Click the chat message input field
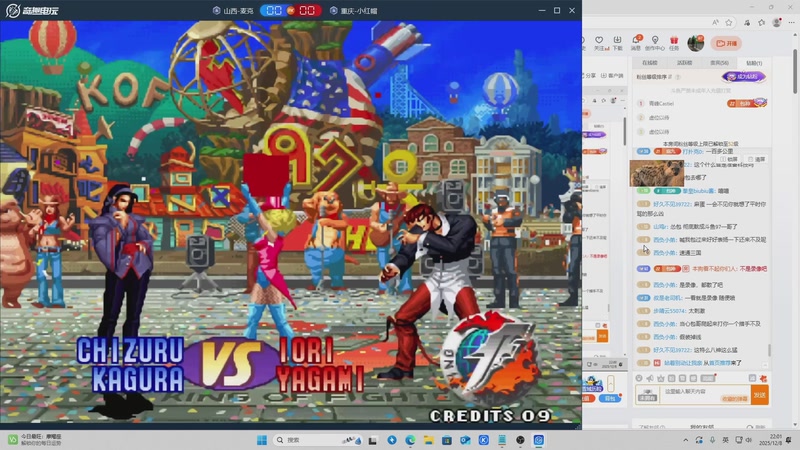800x450 pixels. (706, 395)
